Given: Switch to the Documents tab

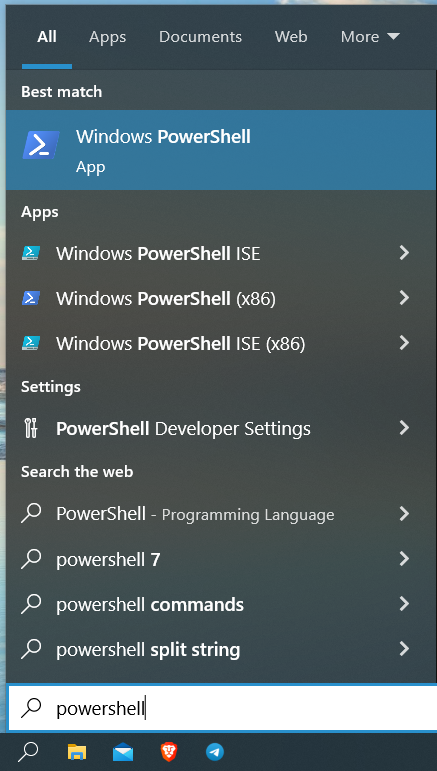Looking at the screenshot, I should pos(201,37).
